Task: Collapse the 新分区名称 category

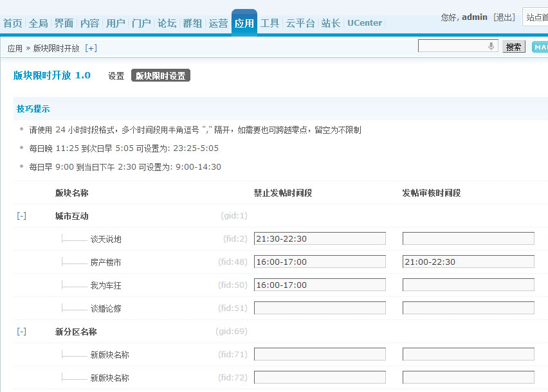Action: [21, 332]
